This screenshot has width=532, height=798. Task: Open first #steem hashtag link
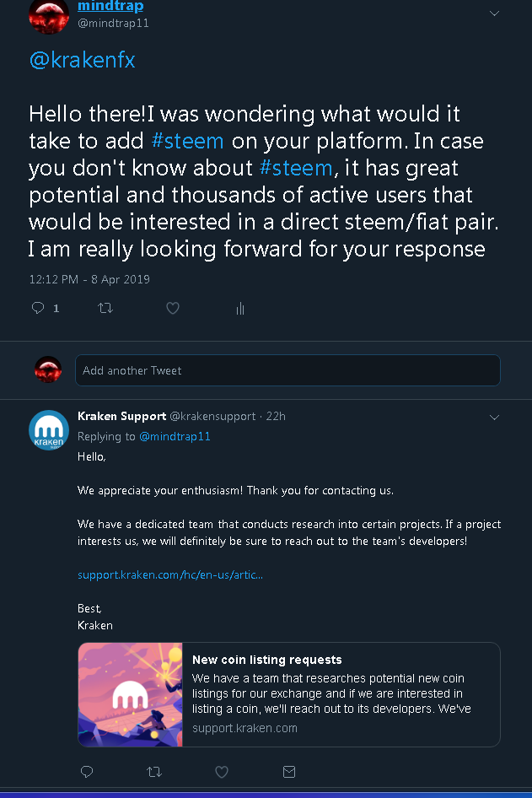[188, 141]
